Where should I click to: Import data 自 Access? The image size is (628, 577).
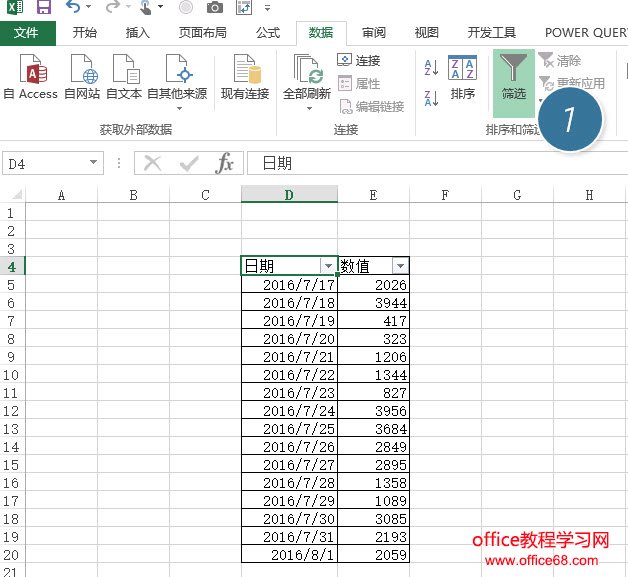(31, 77)
